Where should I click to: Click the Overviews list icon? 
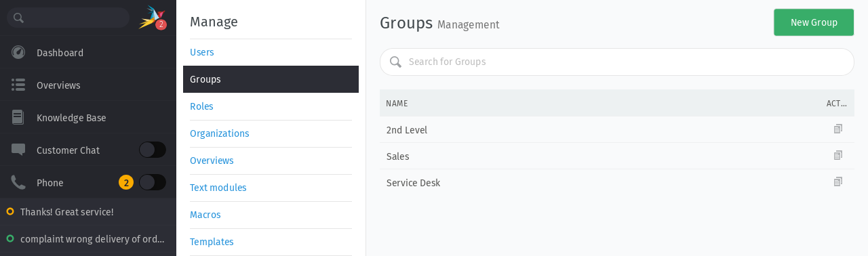[18, 85]
